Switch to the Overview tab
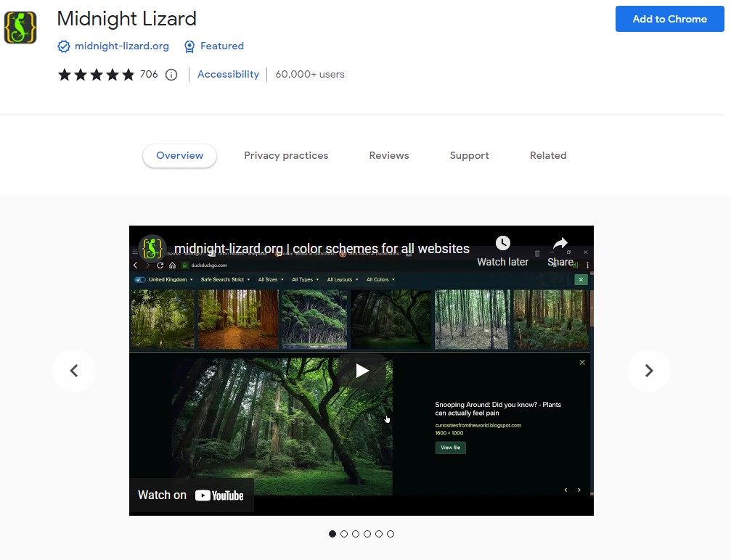The width and height of the screenshot is (731, 560). 179,156
